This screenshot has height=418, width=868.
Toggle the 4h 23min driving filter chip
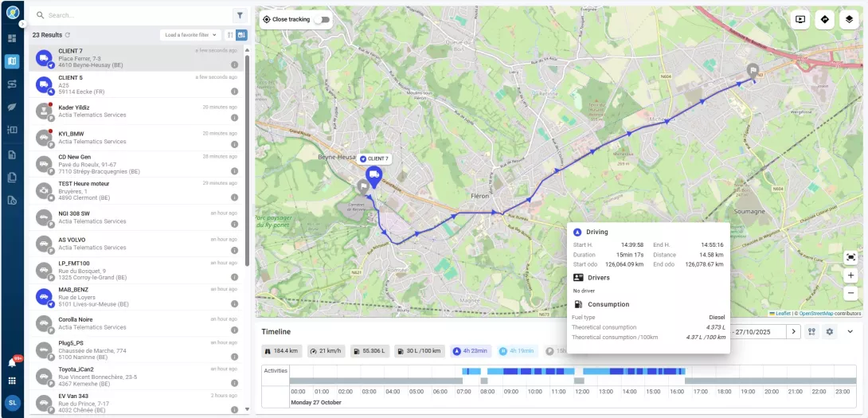point(471,351)
